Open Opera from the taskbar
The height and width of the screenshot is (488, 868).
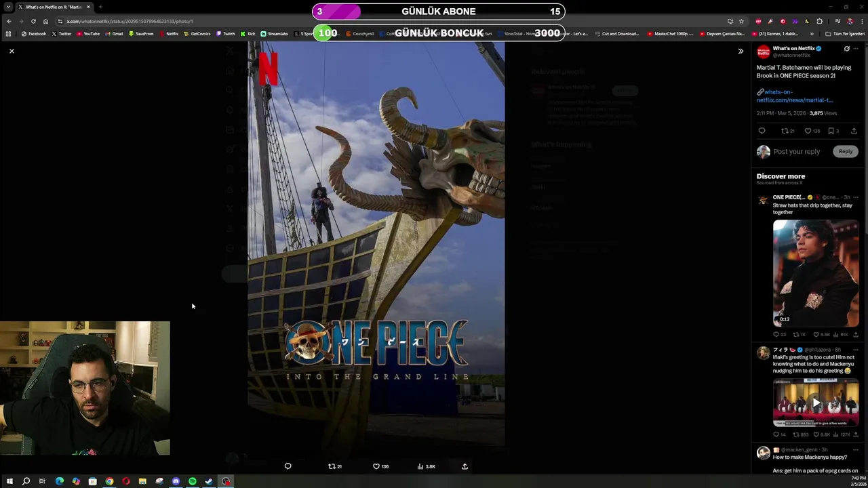[126, 481]
